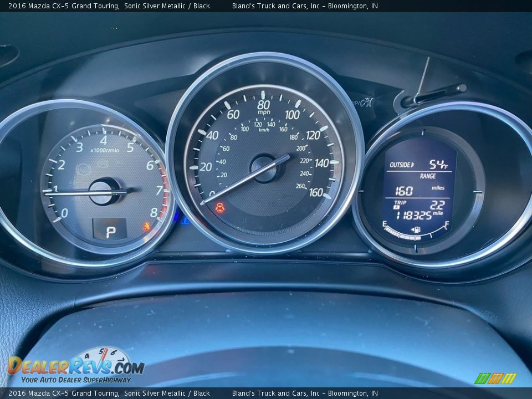Tap the 2.2 trip distance value
532x399 pixels.
(437, 205)
